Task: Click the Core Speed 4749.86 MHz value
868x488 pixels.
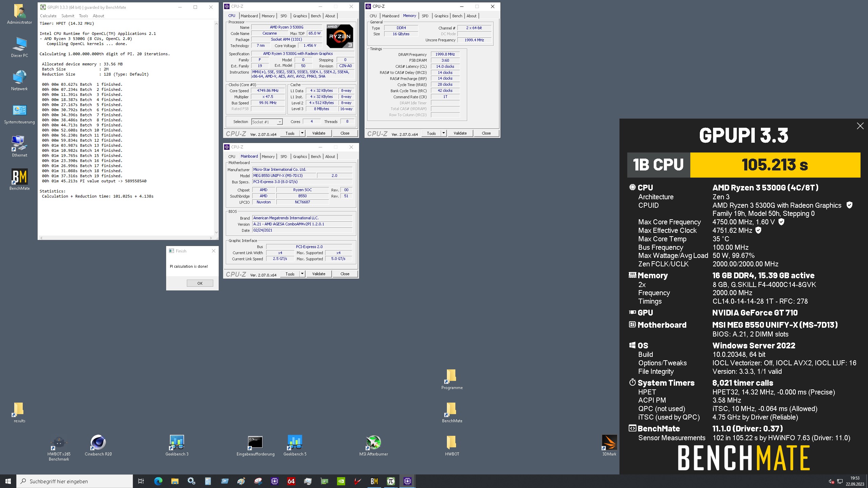Action: 268,91
